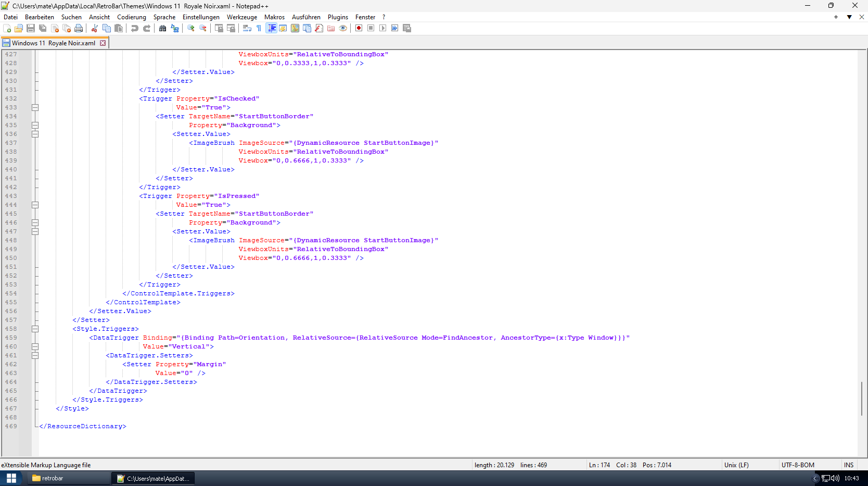This screenshot has width=868, height=486.
Task: Click the Close document toolbar icon
Action: pos(55,28)
